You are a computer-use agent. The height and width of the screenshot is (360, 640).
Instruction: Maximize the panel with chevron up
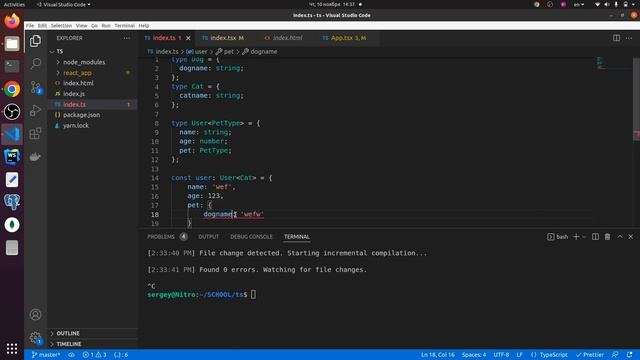(x=620, y=237)
